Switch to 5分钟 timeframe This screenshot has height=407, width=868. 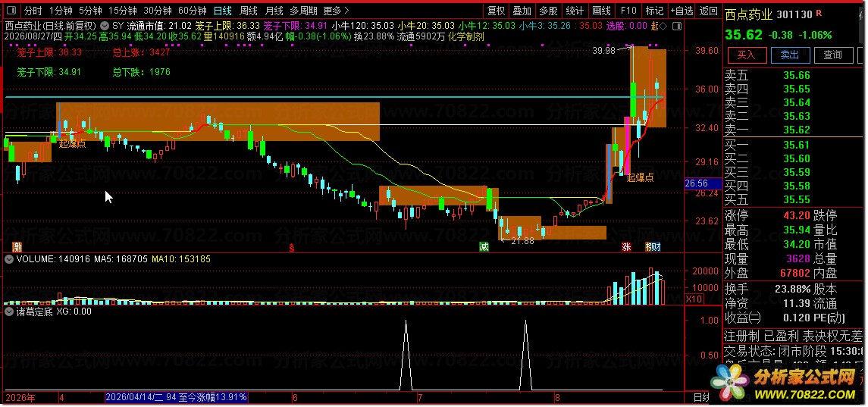click(89, 11)
